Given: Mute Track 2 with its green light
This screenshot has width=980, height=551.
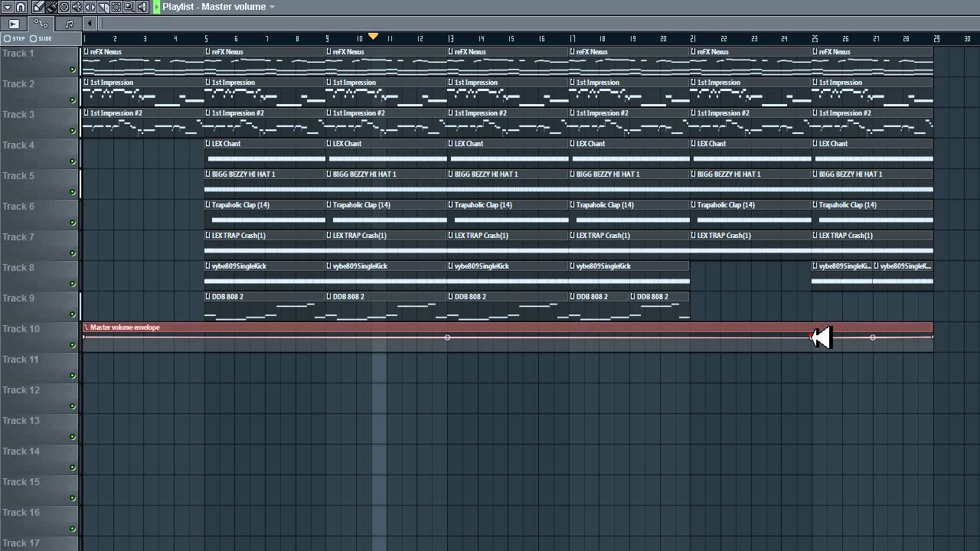Looking at the screenshot, I should pos(73,100).
